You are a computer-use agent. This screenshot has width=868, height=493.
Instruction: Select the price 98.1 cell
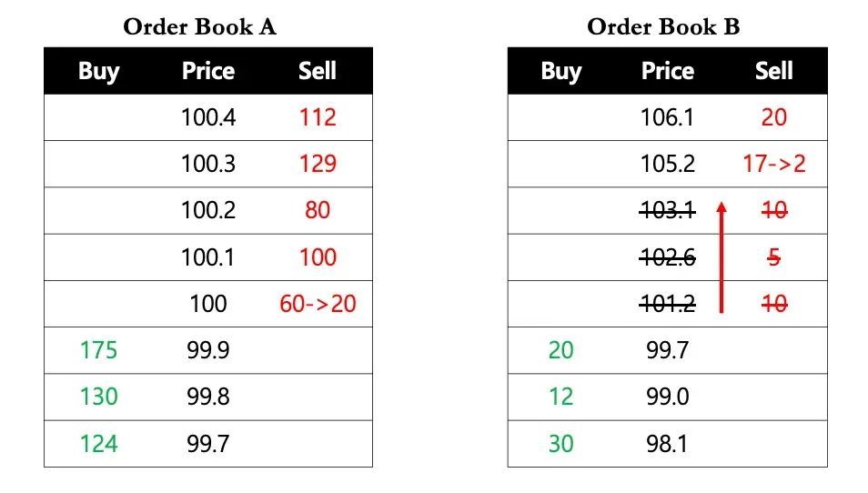(x=668, y=443)
